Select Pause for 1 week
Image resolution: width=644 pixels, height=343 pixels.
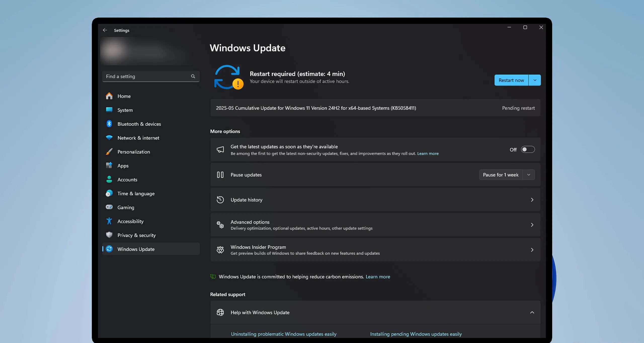[501, 175]
